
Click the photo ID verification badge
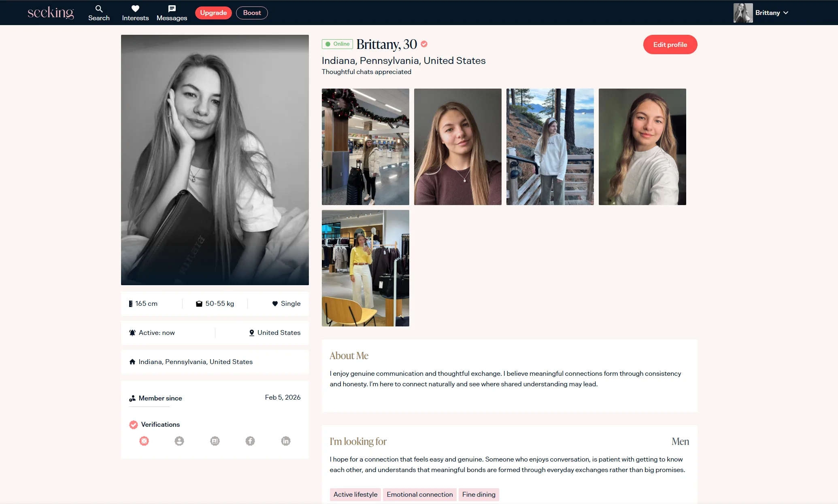(215, 441)
